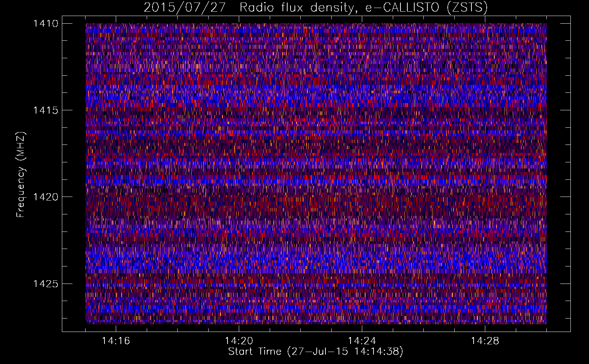
Task: Click the 1415 frequency tick label
Action: tap(46, 110)
